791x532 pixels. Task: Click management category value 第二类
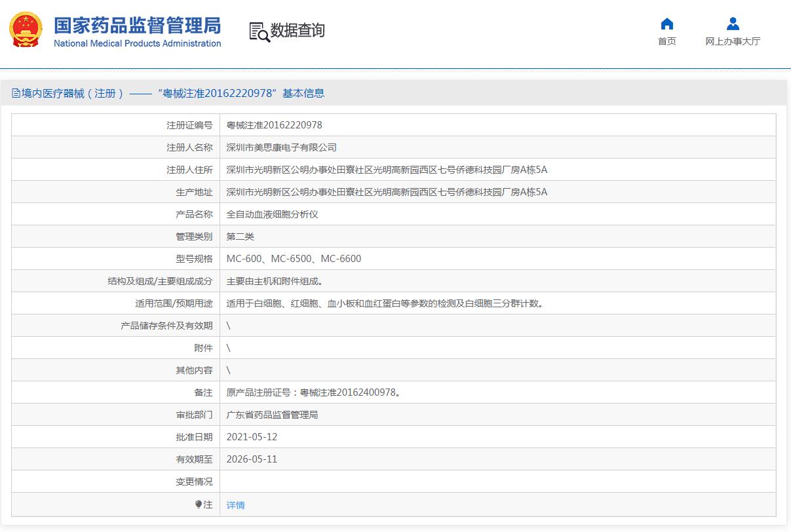pos(240,237)
